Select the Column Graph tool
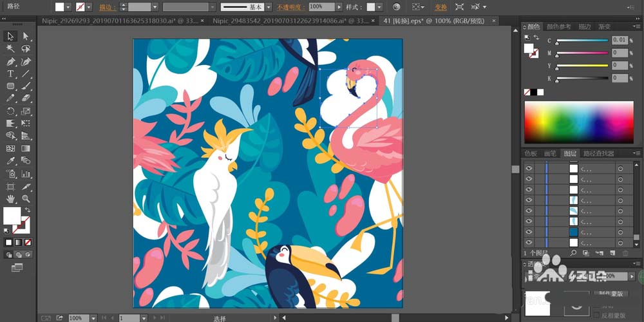 [x=26, y=174]
